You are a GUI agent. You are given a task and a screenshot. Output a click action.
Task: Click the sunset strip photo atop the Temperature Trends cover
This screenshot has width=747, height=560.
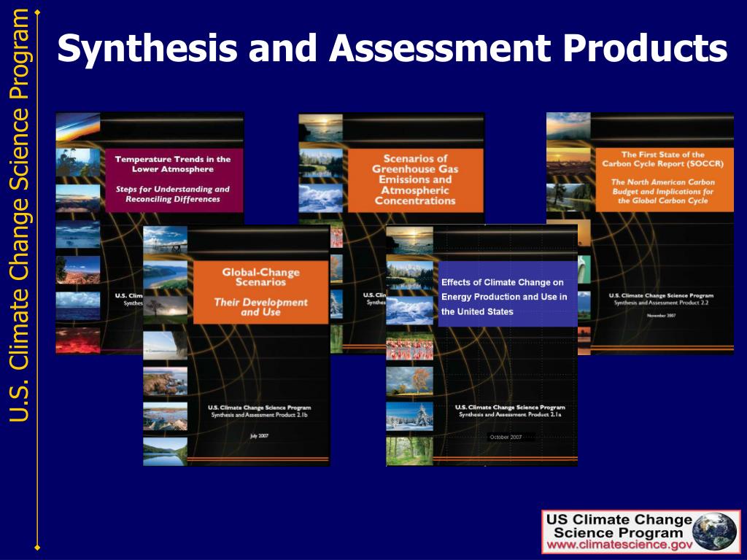[x=78, y=127]
